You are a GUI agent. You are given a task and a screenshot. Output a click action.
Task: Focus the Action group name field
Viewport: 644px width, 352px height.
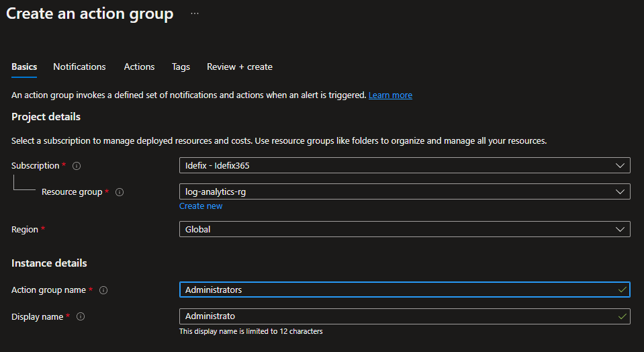pyautogui.click(x=404, y=290)
